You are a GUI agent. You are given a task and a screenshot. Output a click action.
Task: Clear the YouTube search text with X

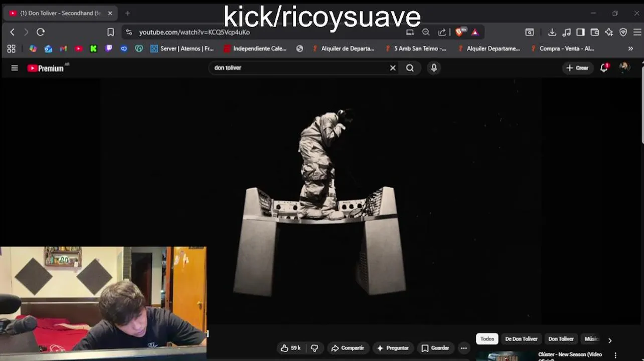pos(393,68)
